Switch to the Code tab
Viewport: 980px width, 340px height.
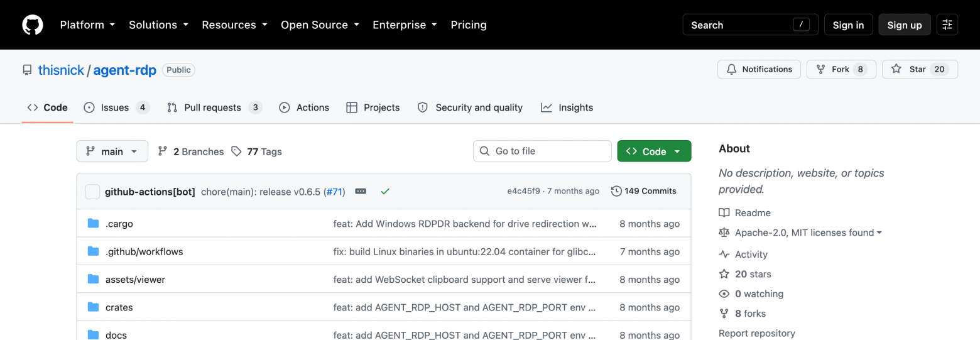pyautogui.click(x=47, y=107)
